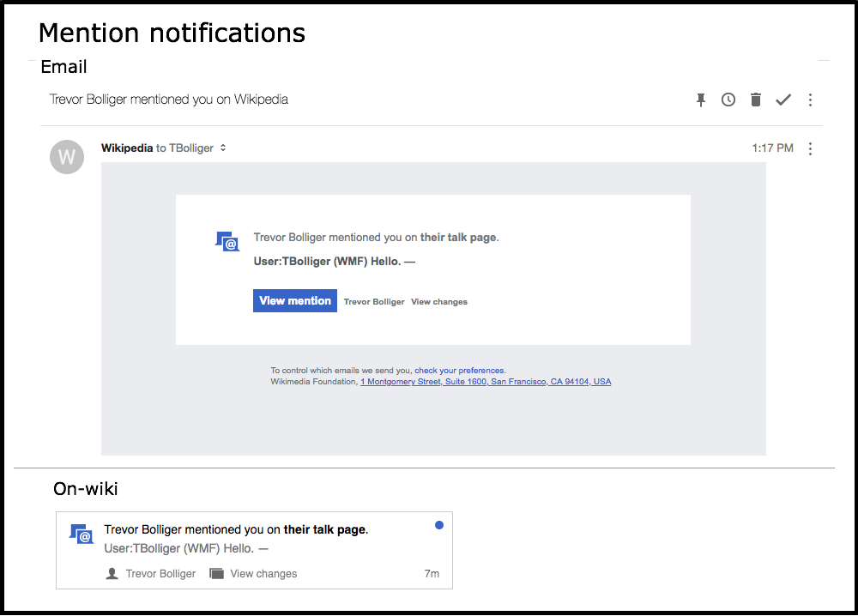Click user icon beside Trevor Bolliger on-wiki
Screen dimensions: 858x616
point(112,573)
